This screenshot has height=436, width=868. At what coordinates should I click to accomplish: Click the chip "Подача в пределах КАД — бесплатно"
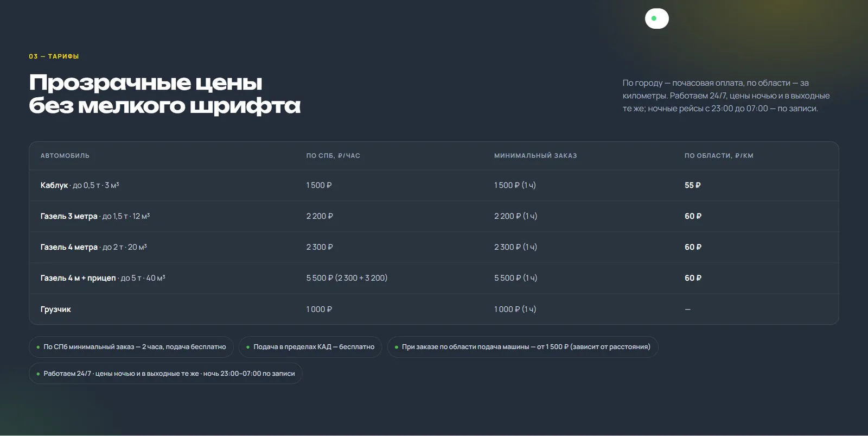(310, 347)
